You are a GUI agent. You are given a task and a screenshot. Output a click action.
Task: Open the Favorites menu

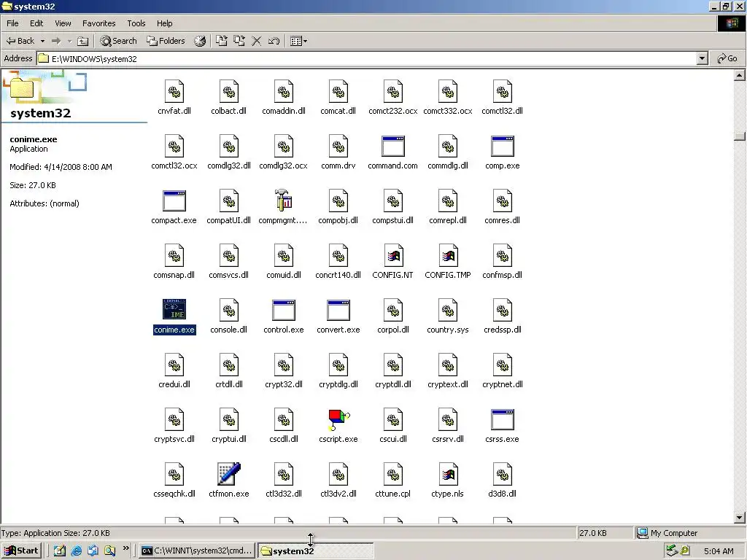tap(98, 23)
